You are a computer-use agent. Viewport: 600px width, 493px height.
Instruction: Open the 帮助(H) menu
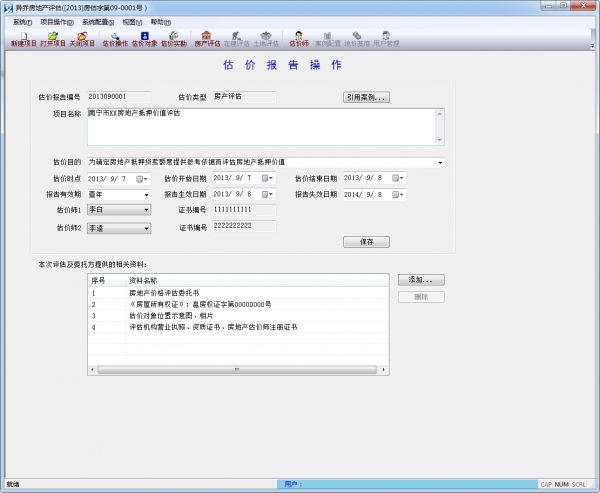[161, 22]
